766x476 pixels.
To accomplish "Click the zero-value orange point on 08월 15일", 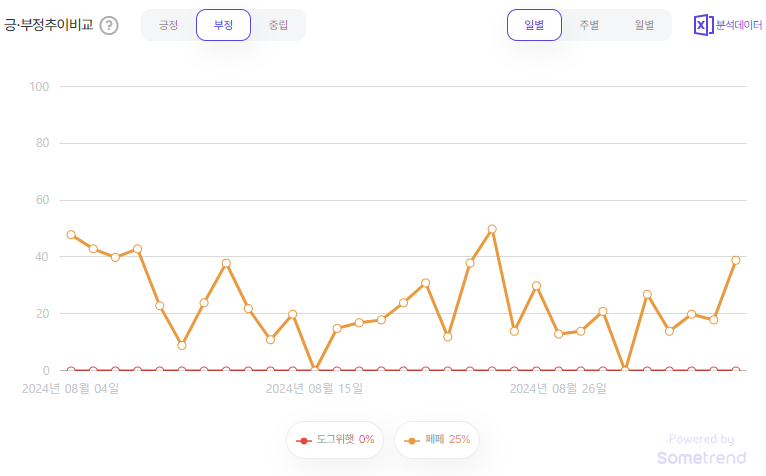I will click(315, 370).
